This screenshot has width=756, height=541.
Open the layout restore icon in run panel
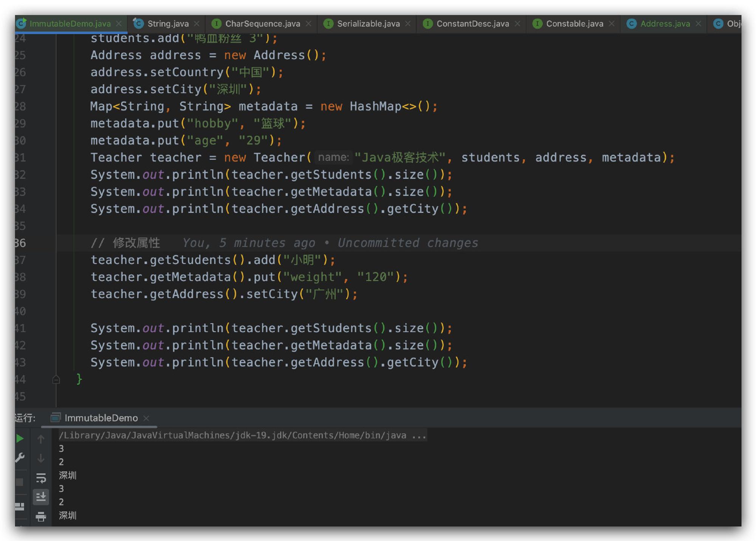tap(20, 506)
